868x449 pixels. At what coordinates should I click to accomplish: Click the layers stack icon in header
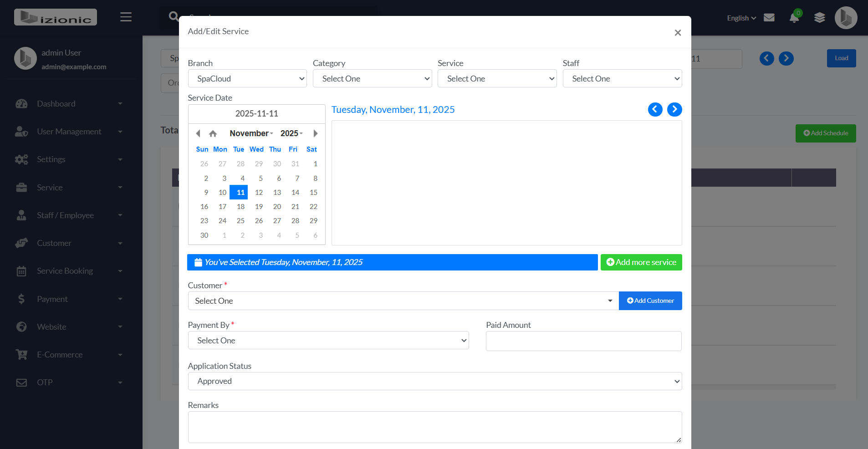(820, 18)
